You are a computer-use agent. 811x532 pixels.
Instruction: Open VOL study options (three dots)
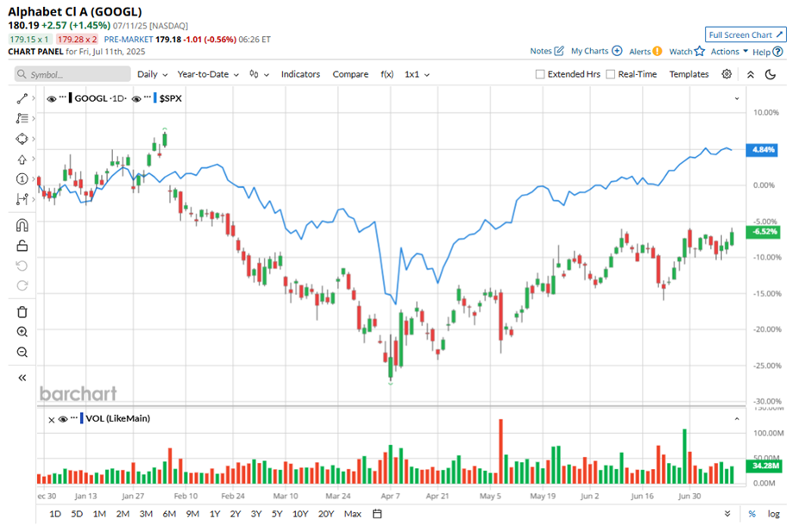[x=74, y=417]
